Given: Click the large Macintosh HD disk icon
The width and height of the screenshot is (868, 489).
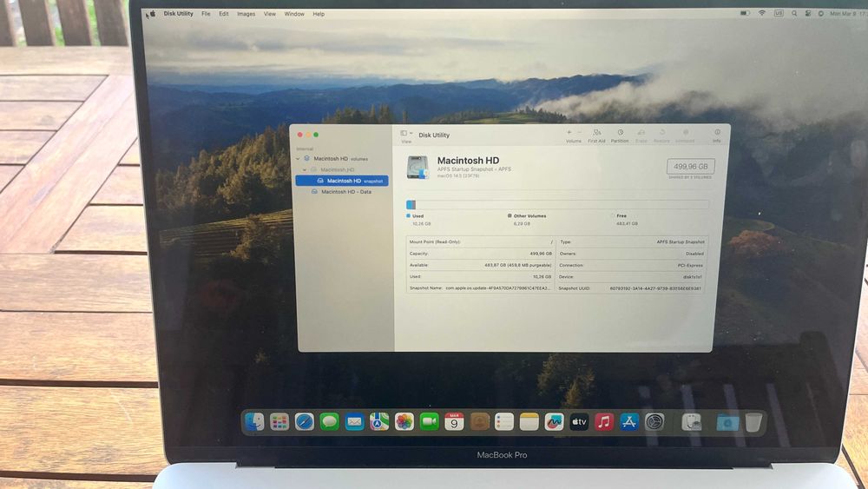Looking at the screenshot, I should (x=418, y=168).
